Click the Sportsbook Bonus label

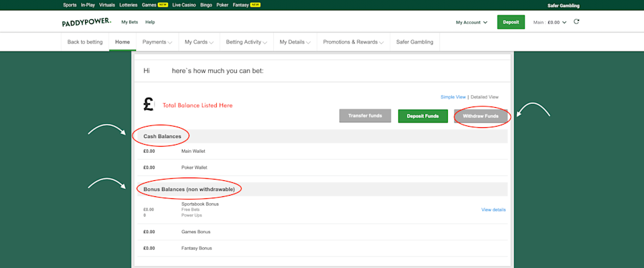click(200, 204)
